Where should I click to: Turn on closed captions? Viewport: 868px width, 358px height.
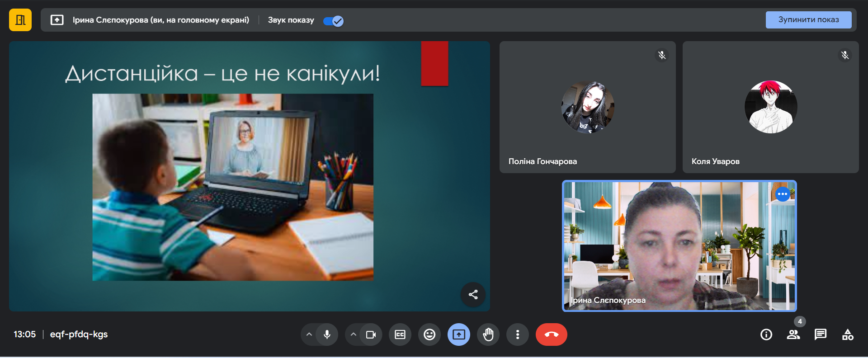point(400,334)
